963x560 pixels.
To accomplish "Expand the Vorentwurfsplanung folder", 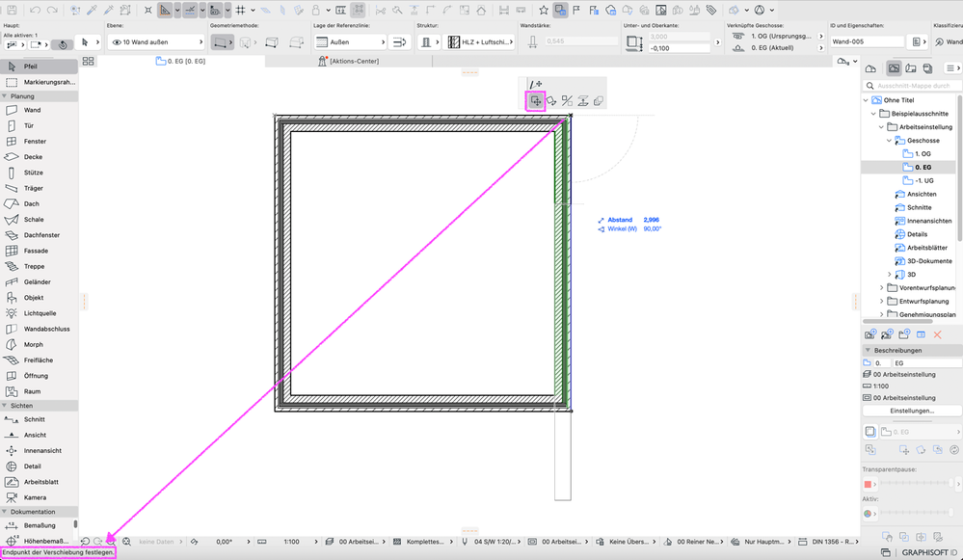I will click(881, 287).
